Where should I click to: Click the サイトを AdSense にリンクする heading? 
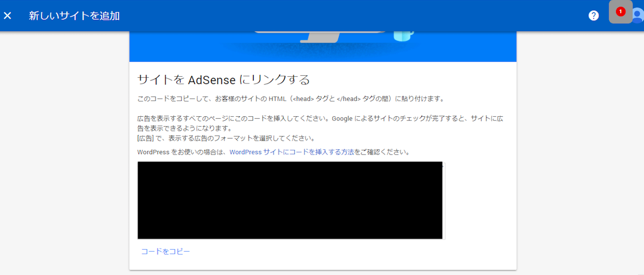[x=223, y=79]
